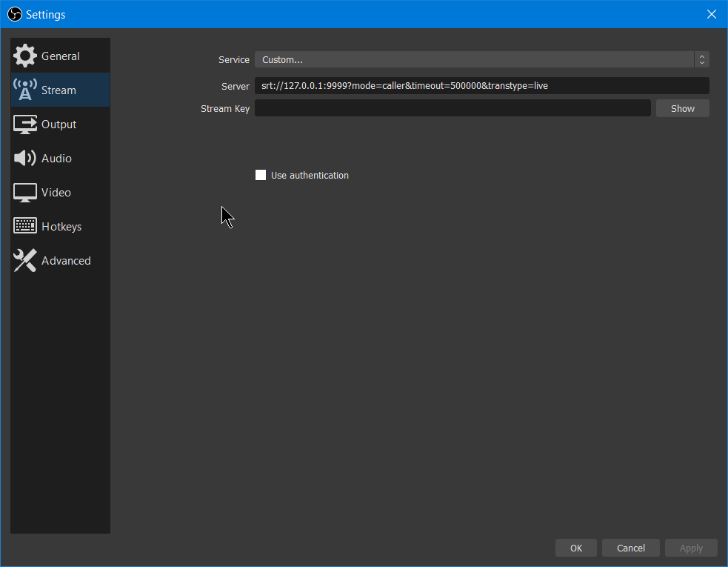Viewport: 728px width, 567px height.
Task: Select the Stream antenna icon
Action: click(25, 90)
